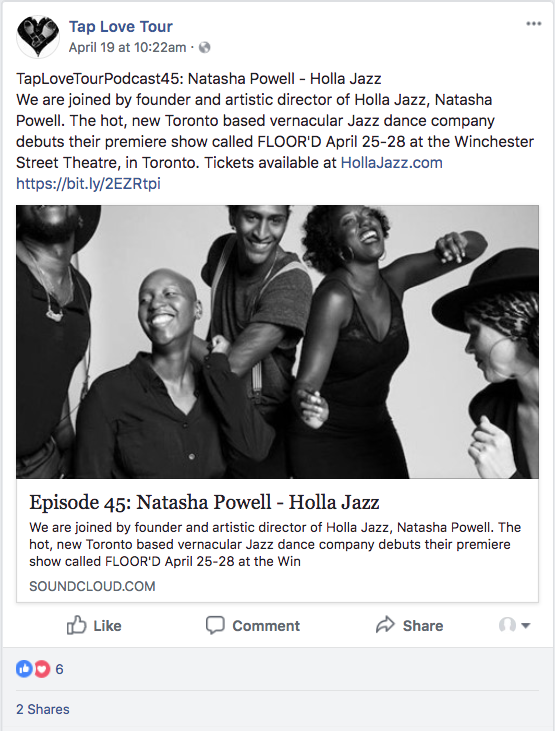Open the bit.ly/2EZRtpi short link

pyautogui.click(x=88, y=184)
